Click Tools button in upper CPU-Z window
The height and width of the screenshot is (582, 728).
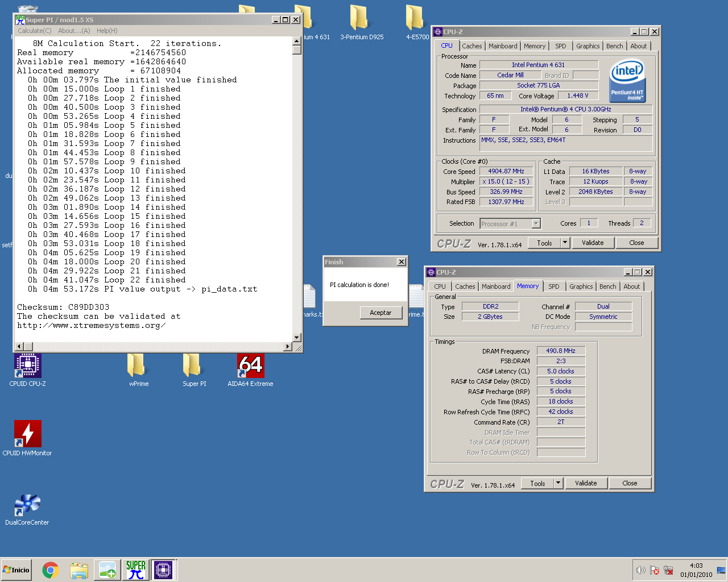point(544,243)
